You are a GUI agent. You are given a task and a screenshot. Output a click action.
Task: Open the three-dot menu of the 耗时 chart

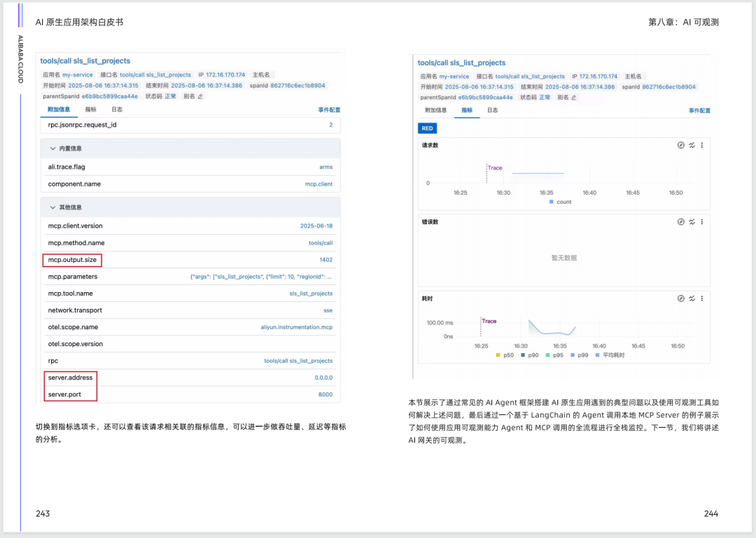702,298
